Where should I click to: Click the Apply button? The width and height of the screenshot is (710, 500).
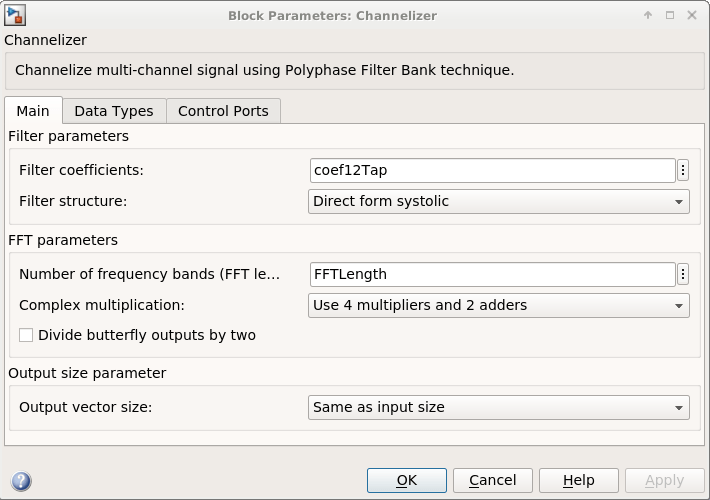point(664,480)
